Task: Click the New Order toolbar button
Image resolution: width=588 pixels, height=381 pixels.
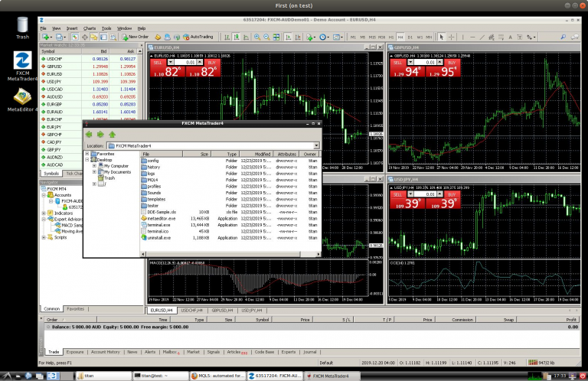Action: [x=135, y=36]
